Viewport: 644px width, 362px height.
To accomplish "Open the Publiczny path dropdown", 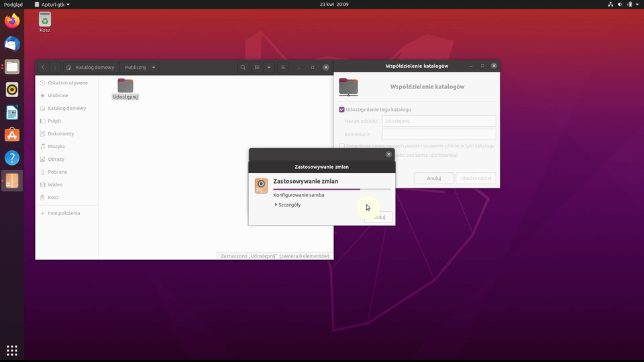I will (x=141, y=67).
